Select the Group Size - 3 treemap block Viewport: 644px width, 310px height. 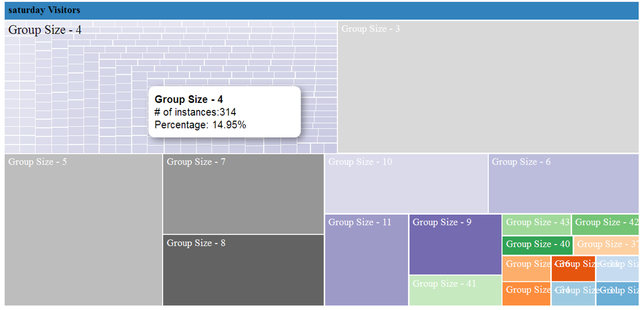pos(488,87)
